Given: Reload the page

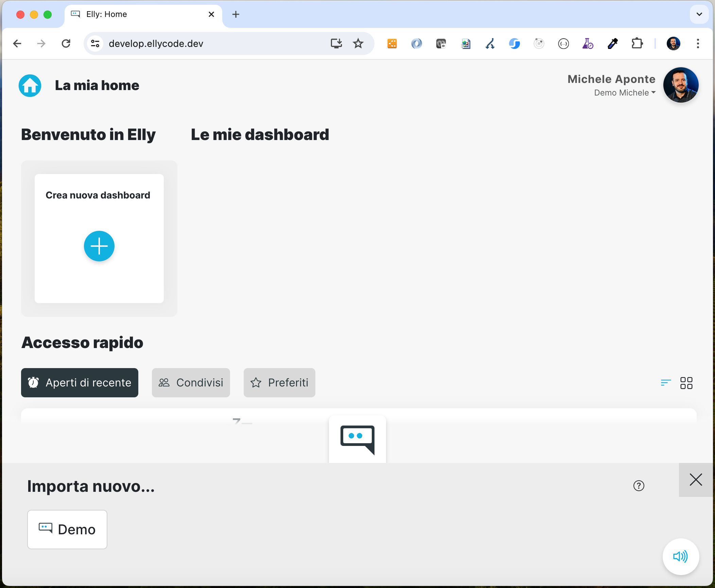Looking at the screenshot, I should click(x=66, y=44).
